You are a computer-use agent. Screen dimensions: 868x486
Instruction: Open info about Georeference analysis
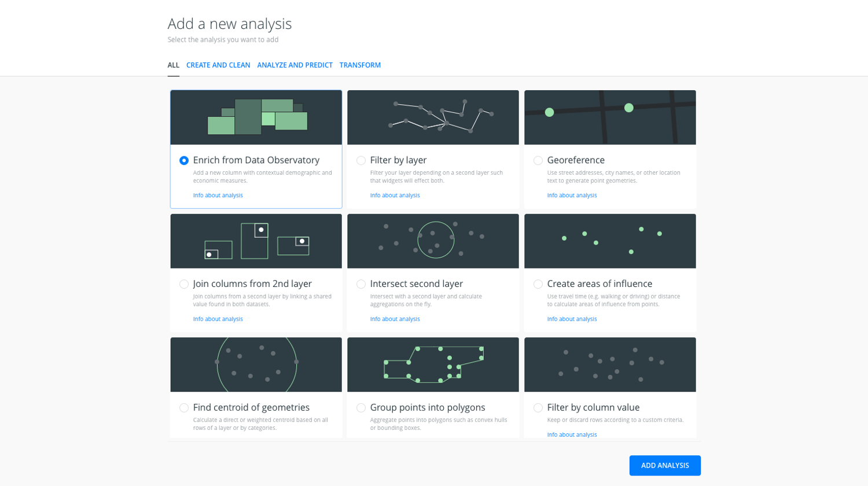572,195
